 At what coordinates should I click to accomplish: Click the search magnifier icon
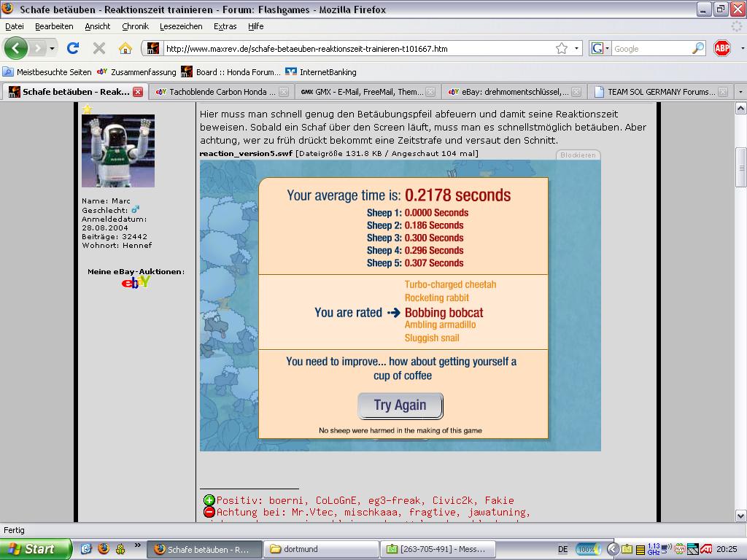pos(698,48)
